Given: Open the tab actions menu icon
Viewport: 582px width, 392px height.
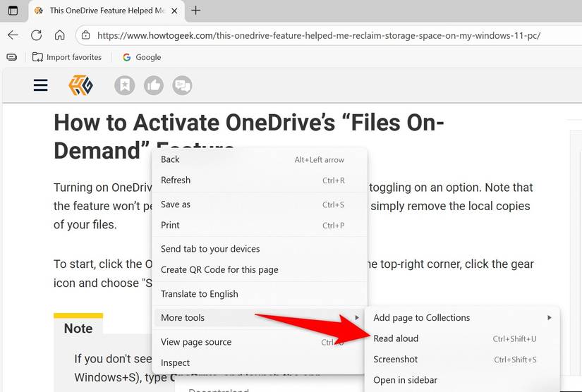Looking at the screenshot, I should pyautogui.click(x=13, y=11).
